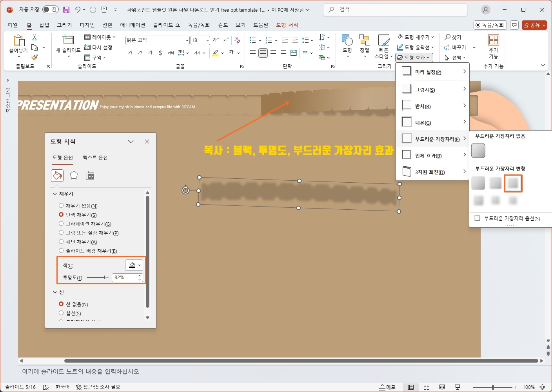Open the 애니메이션 ribbon tab
This screenshot has height=392, width=552.
133,25
